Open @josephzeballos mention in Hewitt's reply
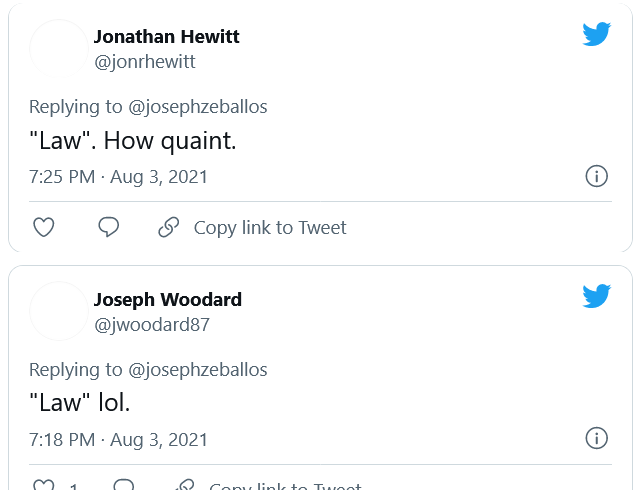This screenshot has height=490, width=641. [197, 107]
